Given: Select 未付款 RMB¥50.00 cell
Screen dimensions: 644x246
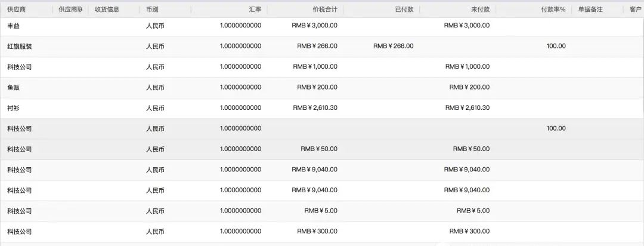Looking at the screenshot, I should [x=471, y=149].
